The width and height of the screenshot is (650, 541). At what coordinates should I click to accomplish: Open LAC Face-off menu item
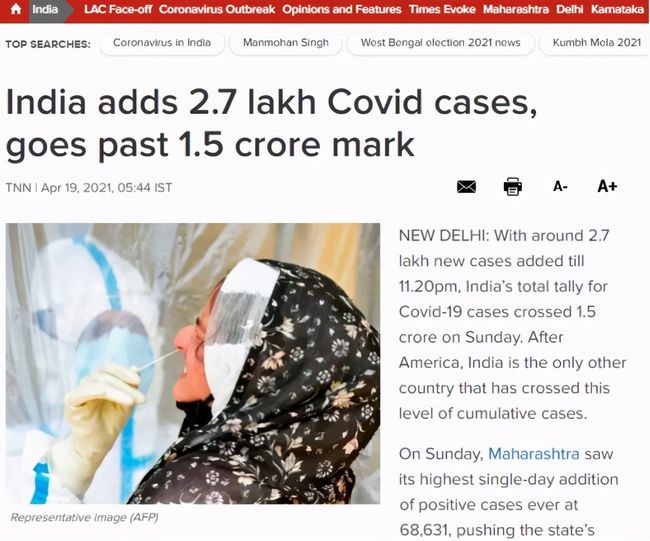pyautogui.click(x=118, y=9)
